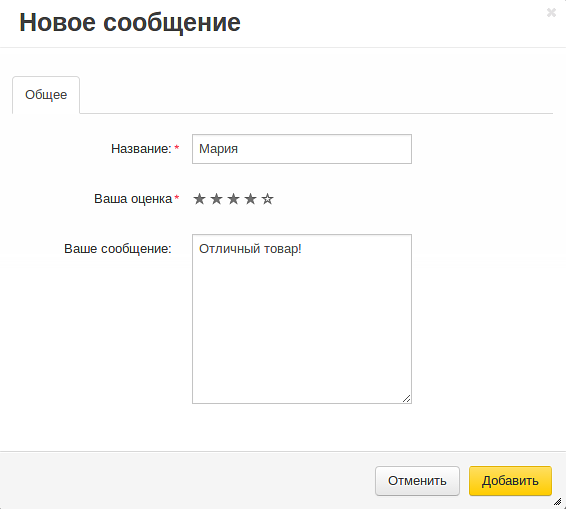
Task: Click the message textarea resize grip
Action: pyautogui.click(x=406, y=399)
